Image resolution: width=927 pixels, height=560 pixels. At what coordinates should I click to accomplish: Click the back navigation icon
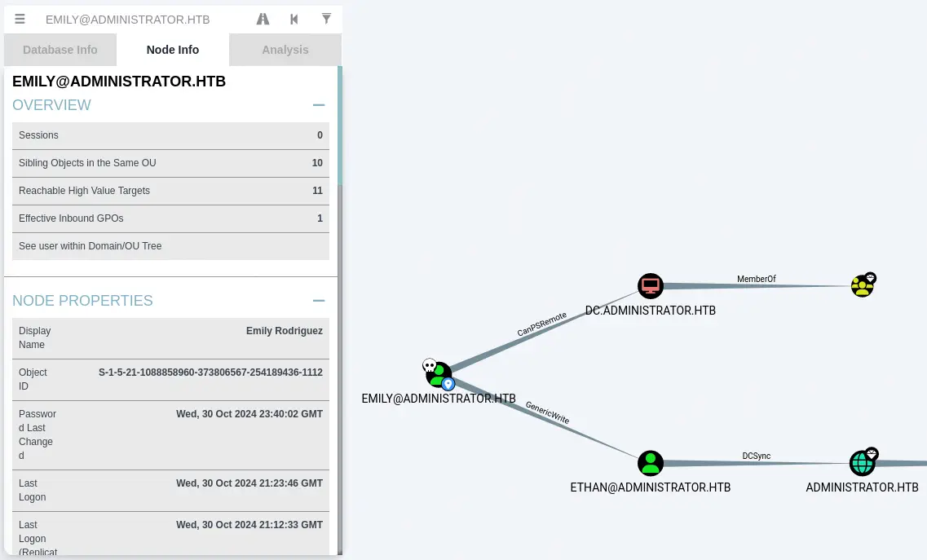(294, 19)
